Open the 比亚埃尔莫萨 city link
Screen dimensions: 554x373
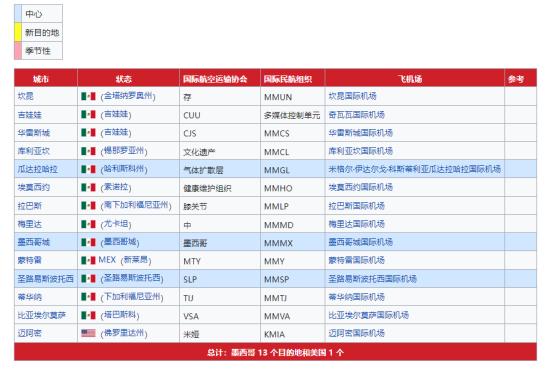(x=42, y=315)
